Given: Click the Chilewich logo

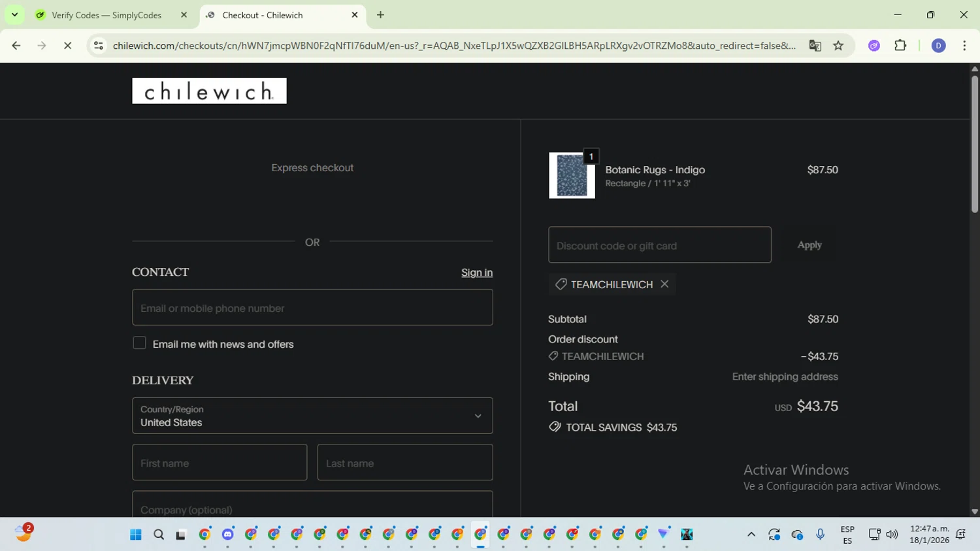Looking at the screenshot, I should point(209,91).
